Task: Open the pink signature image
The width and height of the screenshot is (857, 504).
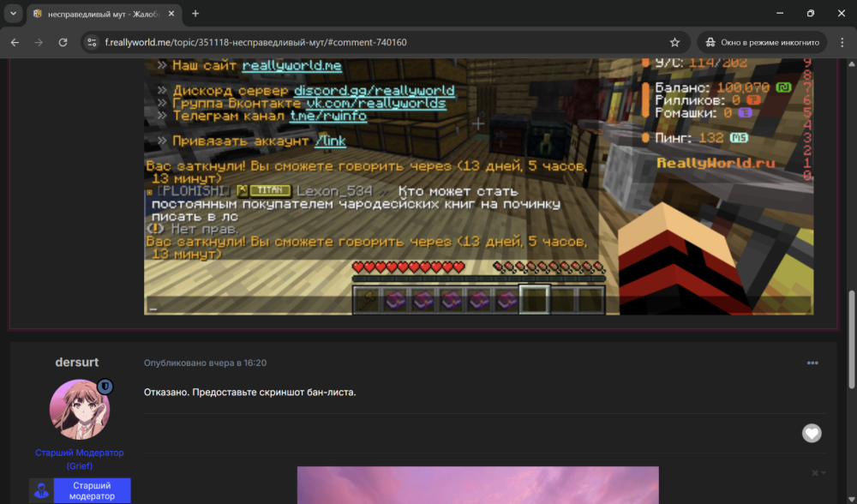Action: tap(477, 485)
